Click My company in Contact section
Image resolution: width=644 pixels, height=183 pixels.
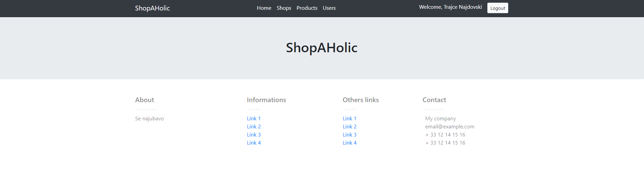point(440,119)
